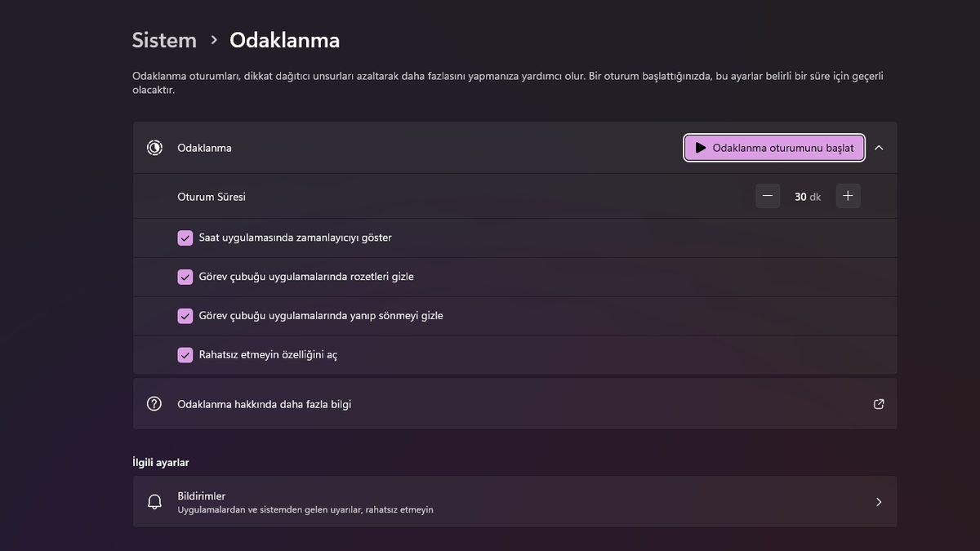Click the question mark help icon
The image size is (980, 551).
154,403
